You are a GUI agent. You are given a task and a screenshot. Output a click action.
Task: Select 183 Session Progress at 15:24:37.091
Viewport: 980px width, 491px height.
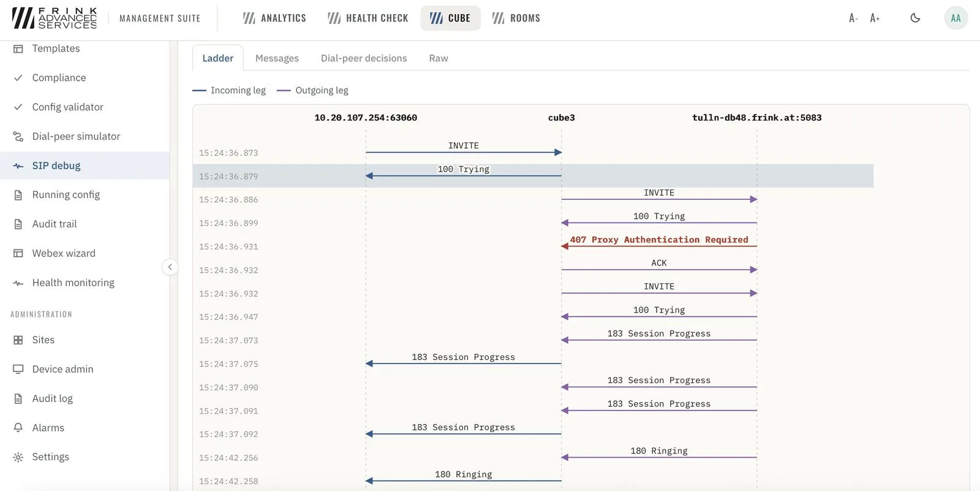coord(659,407)
